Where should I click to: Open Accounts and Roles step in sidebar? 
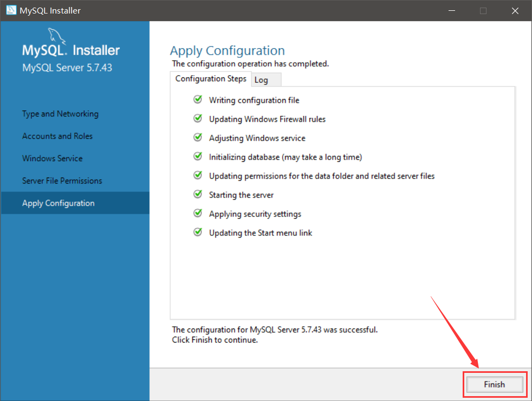57,136
